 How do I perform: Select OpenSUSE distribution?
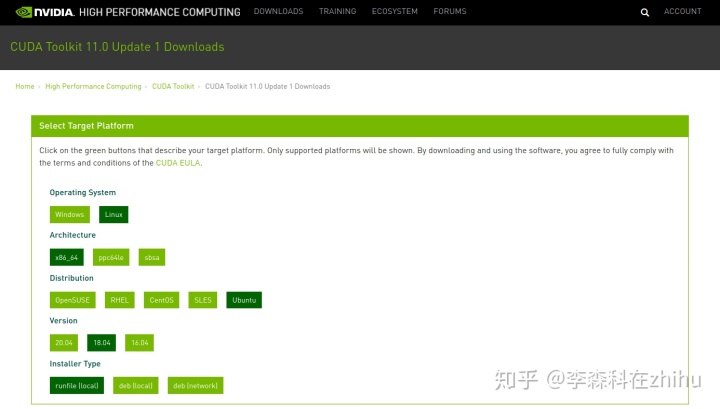coord(73,300)
